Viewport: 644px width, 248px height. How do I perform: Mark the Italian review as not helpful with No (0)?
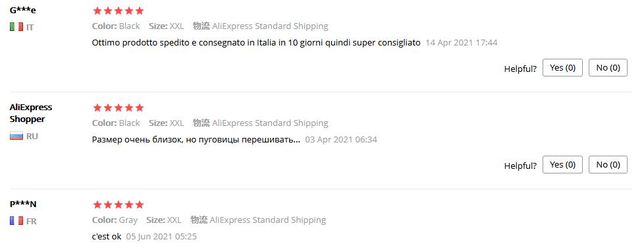coord(608,68)
